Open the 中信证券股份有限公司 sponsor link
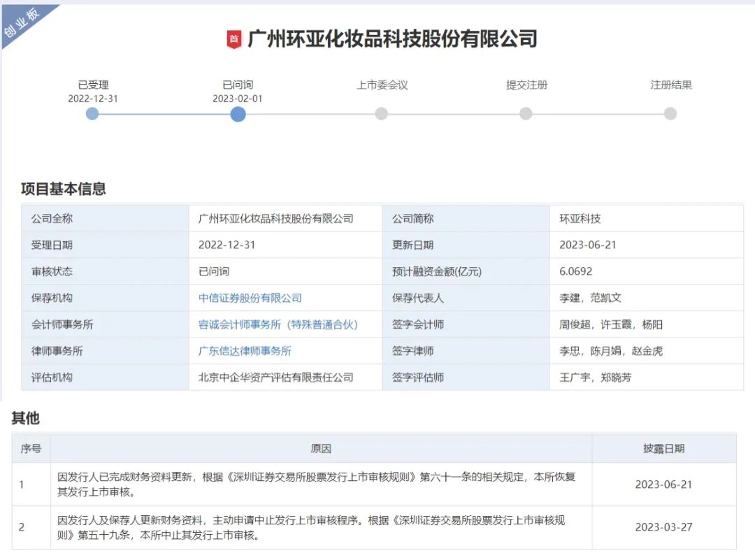This screenshot has width=755, height=560. coord(250,298)
